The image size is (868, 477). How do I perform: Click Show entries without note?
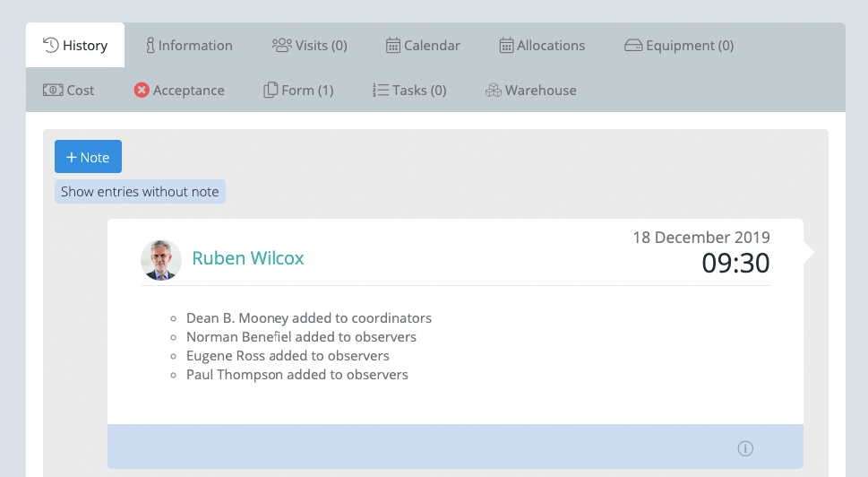click(x=140, y=192)
